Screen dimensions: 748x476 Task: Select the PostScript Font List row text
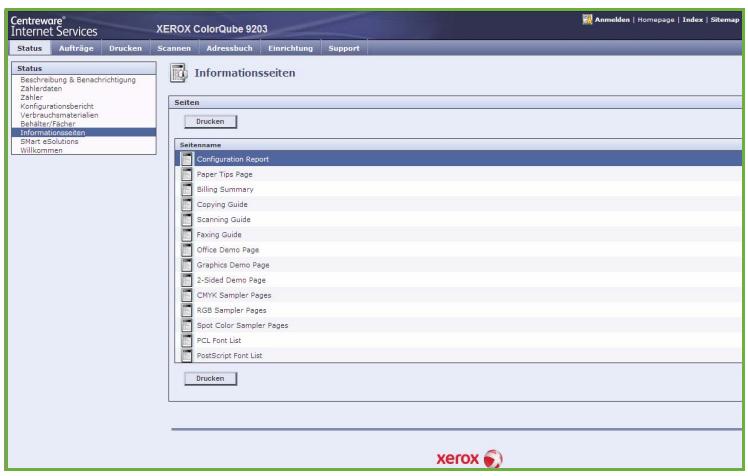point(229,356)
